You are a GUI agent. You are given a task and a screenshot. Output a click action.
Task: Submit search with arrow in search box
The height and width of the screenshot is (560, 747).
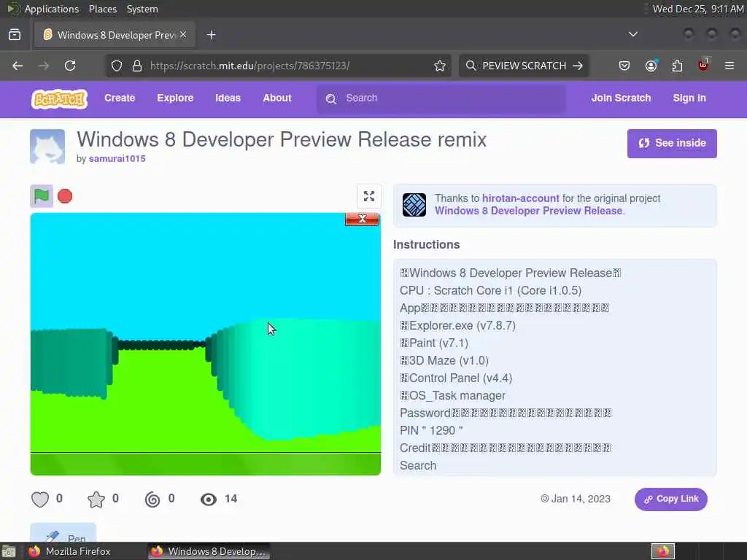(578, 66)
